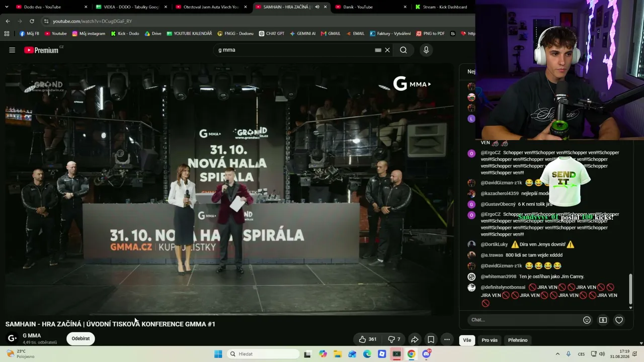Image resolution: width=644 pixels, height=362 pixels.
Task: Select the Vše filter chip
Action: pos(467,340)
